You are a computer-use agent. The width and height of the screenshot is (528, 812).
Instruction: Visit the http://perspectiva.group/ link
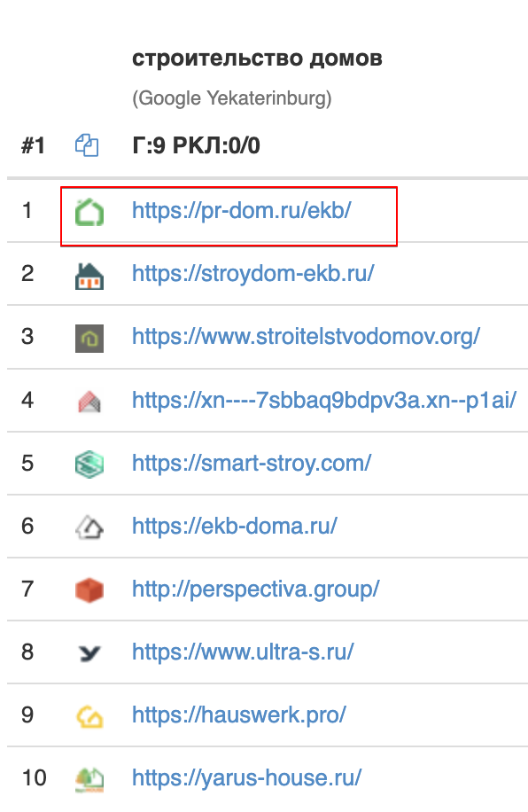[x=256, y=589]
